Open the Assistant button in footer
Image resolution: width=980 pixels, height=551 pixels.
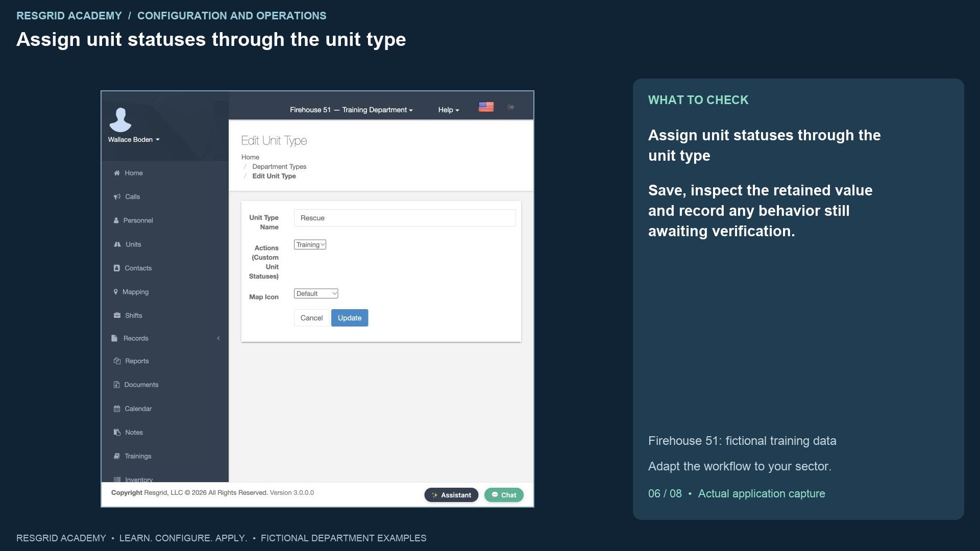click(451, 495)
